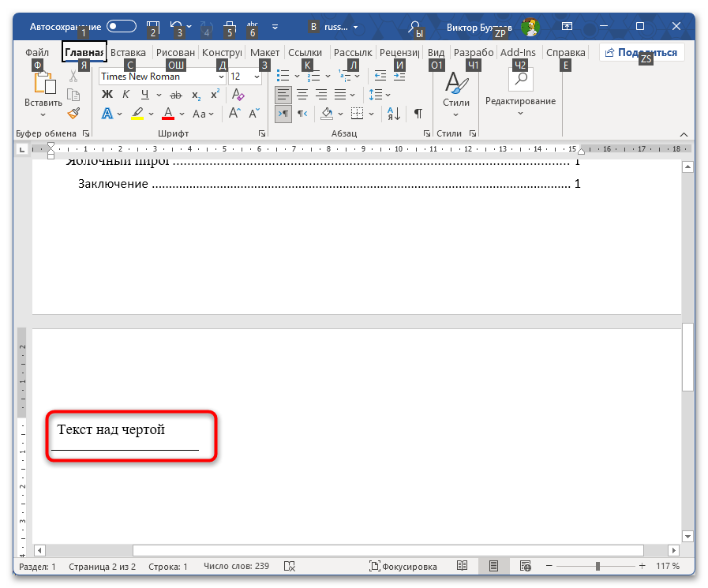Click the red font color button
This screenshot has height=588, width=708.
click(168, 114)
